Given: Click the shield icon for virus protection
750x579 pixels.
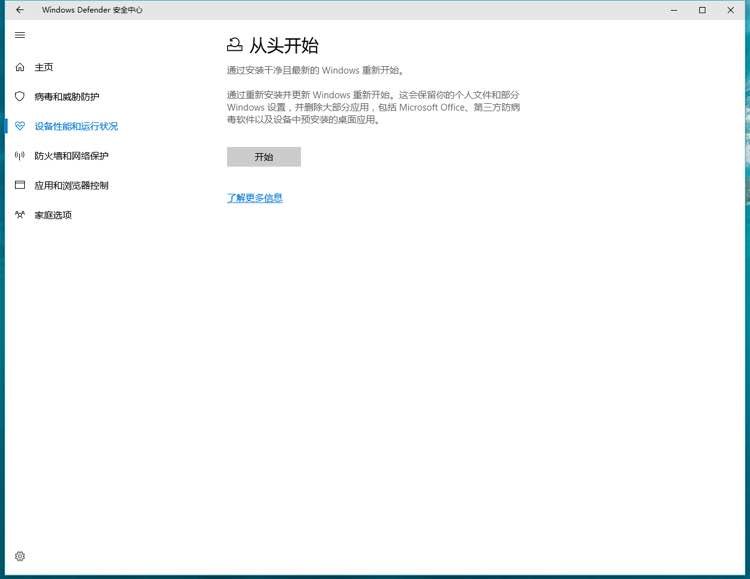Looking at the screenshot, I should (20, 96).
